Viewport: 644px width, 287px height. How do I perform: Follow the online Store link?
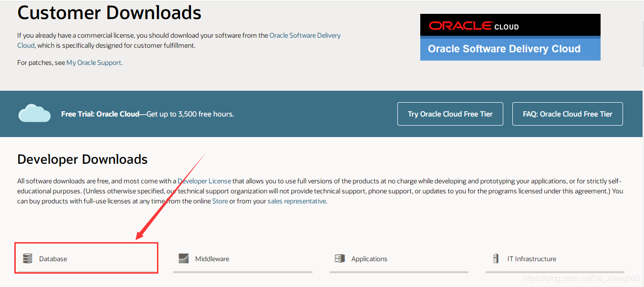[x=220, y=201]
